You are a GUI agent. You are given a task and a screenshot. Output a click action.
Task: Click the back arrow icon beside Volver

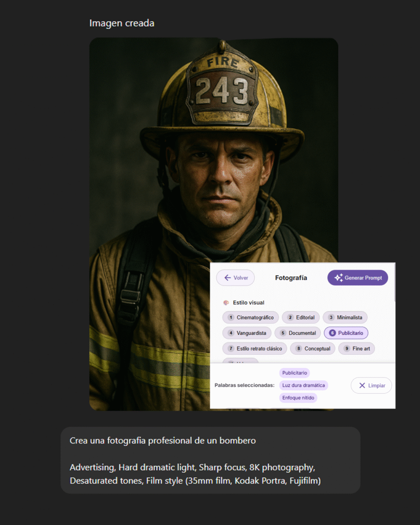pos(227,277)
